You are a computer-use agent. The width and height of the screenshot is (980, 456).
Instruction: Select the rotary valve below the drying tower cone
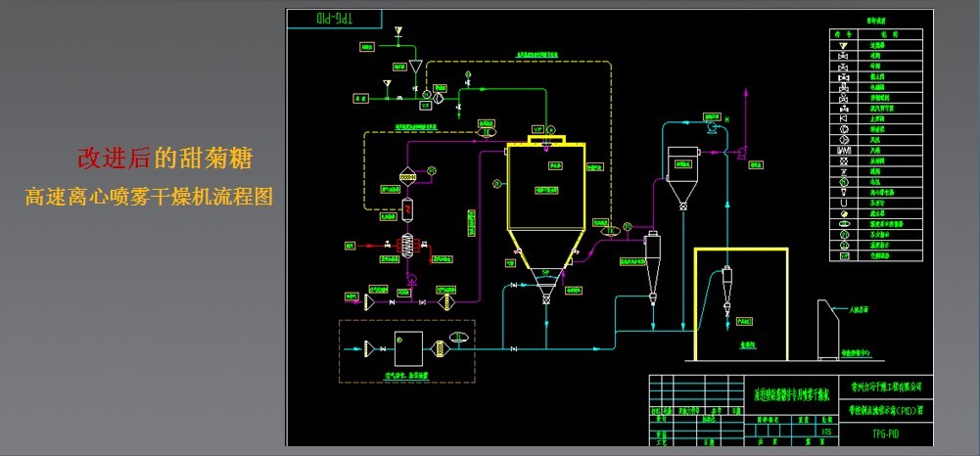(x=545, y=298)
